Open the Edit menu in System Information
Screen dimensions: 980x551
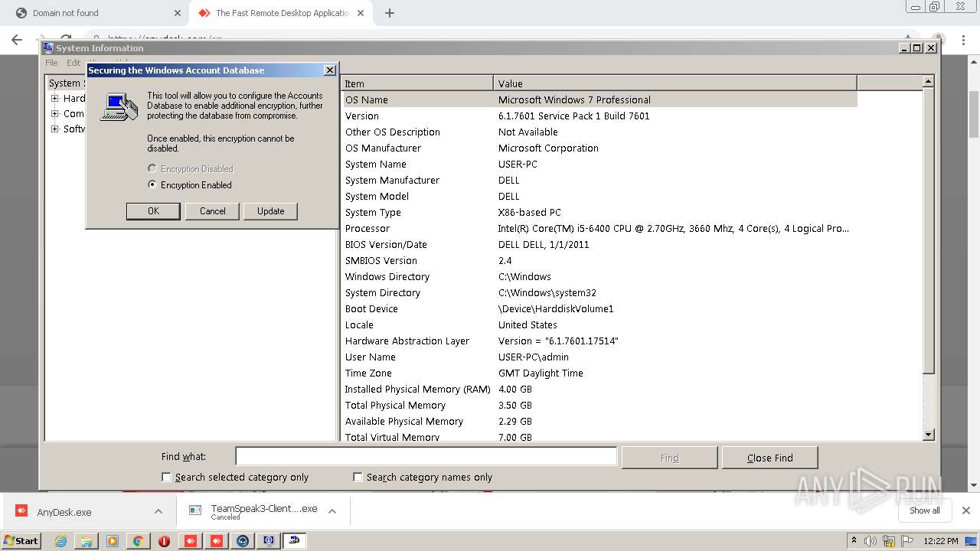(x=73, y=63)
